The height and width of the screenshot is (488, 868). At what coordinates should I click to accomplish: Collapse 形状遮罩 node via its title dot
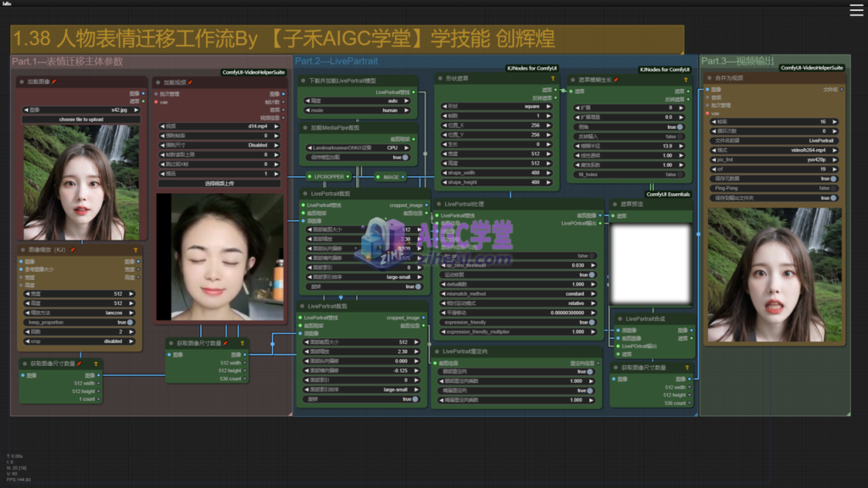pyautogui.click(x=440, y=79)
